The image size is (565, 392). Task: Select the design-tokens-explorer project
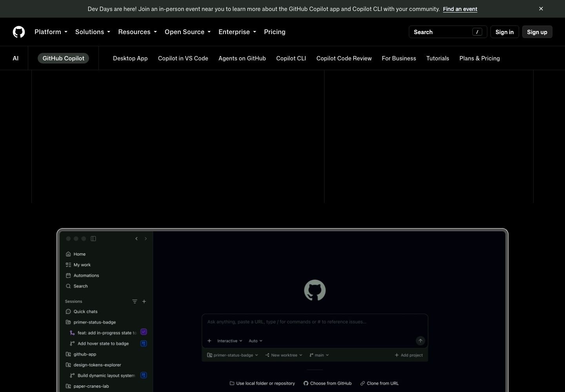[93, 365]
